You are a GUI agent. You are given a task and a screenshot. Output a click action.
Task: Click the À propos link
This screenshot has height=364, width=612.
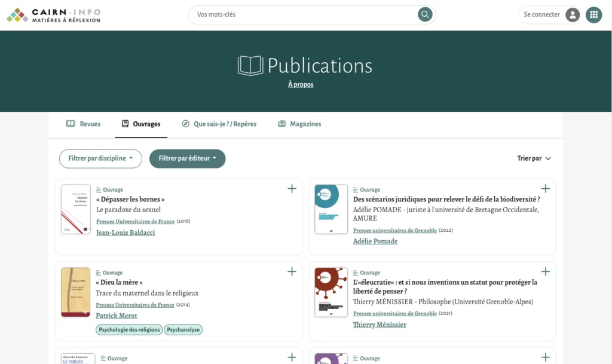coord(301,85)
